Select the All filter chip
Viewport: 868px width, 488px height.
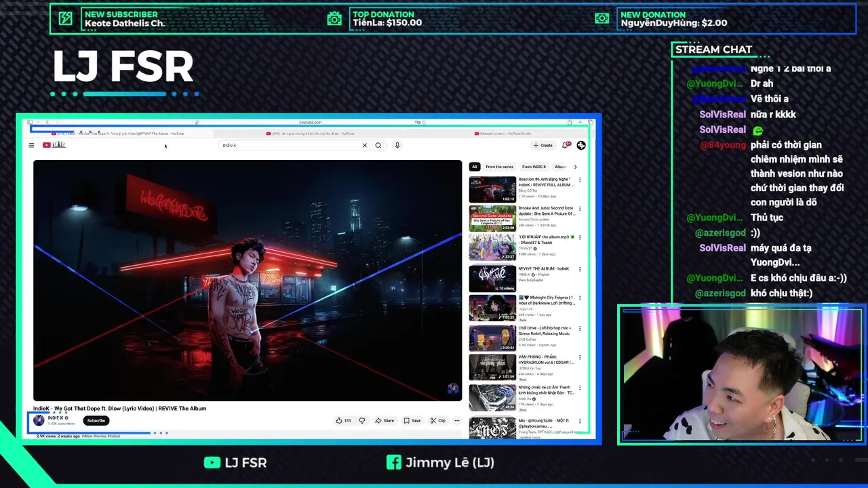point(474,167)
